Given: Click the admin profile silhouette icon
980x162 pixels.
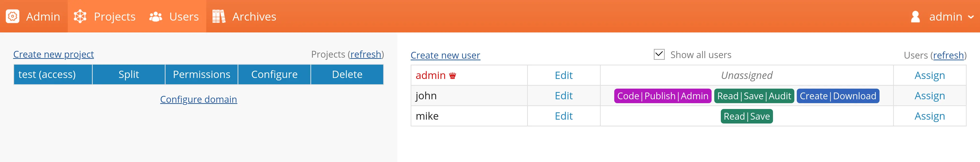Looking at the screenshot, I should click(915, 16).
